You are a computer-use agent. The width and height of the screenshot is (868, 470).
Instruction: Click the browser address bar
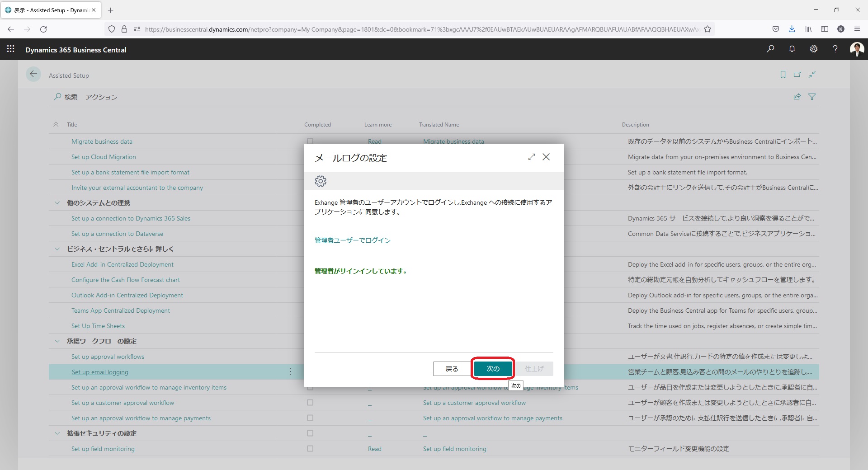coord(420,29)
